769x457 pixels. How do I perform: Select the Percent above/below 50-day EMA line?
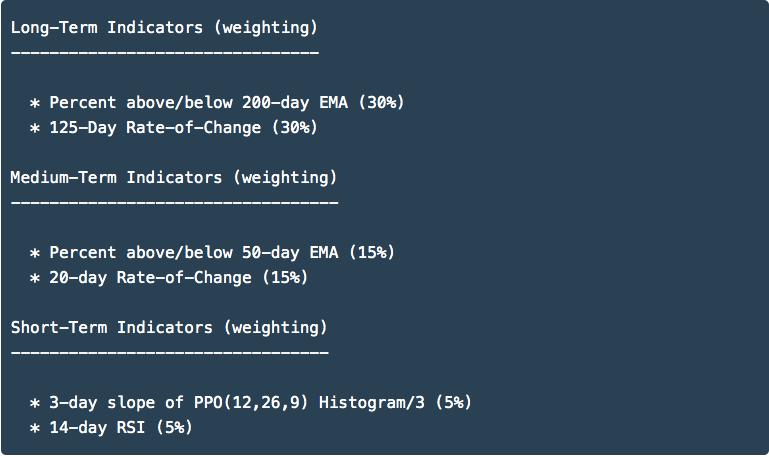coord(212,253)
